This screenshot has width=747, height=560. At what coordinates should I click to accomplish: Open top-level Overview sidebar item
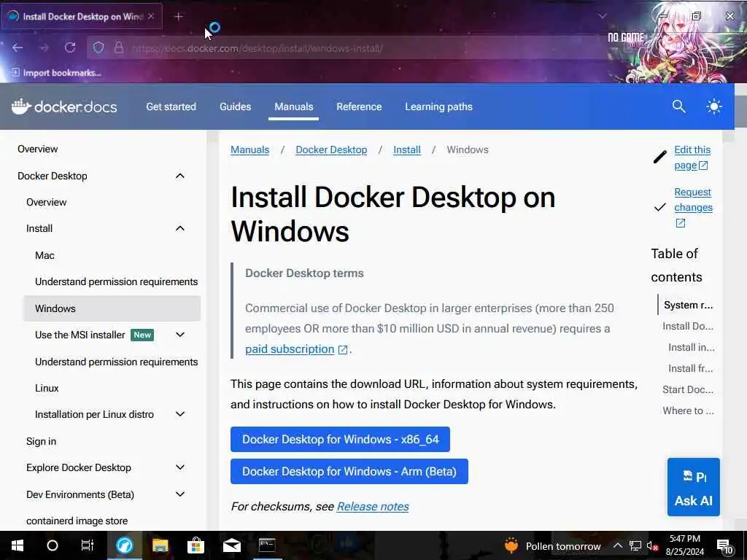pos(38,149)
